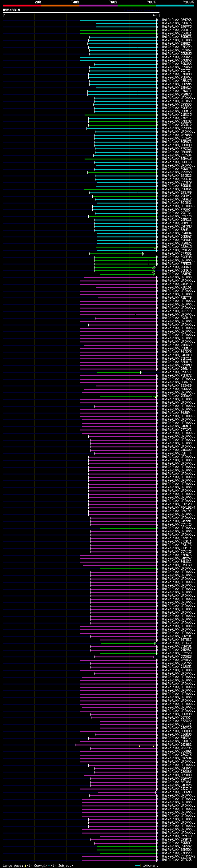197x868 pixels.
Task: Click the red ~20% identity legend segment
Action: 22,6
